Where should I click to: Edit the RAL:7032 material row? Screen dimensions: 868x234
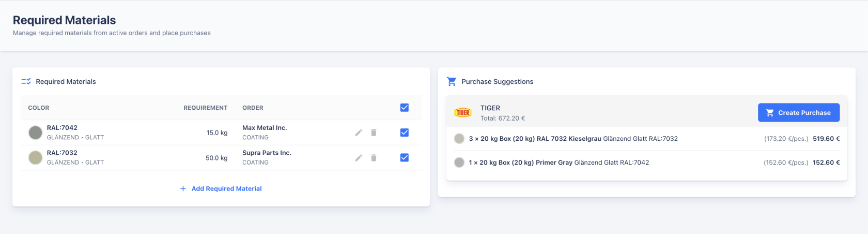[x=359, y=158]
